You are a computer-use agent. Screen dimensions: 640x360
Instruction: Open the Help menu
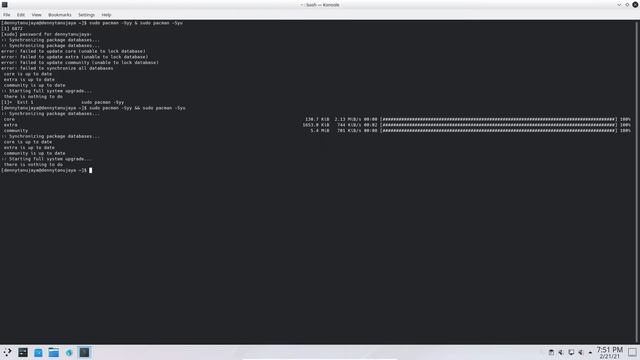[x=106, y=15]
